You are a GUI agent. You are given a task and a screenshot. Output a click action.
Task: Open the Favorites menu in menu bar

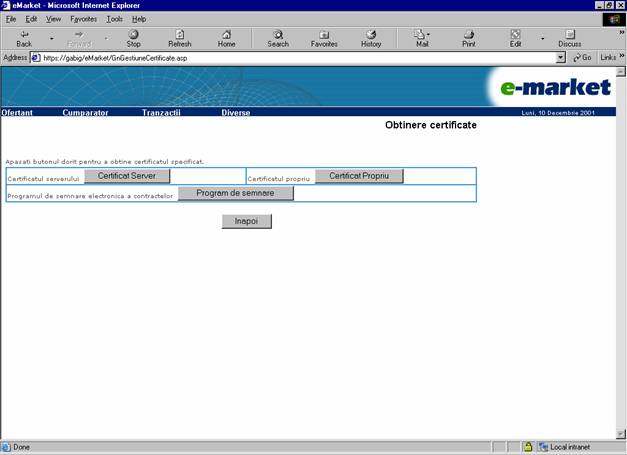click(x=84, y=19)
